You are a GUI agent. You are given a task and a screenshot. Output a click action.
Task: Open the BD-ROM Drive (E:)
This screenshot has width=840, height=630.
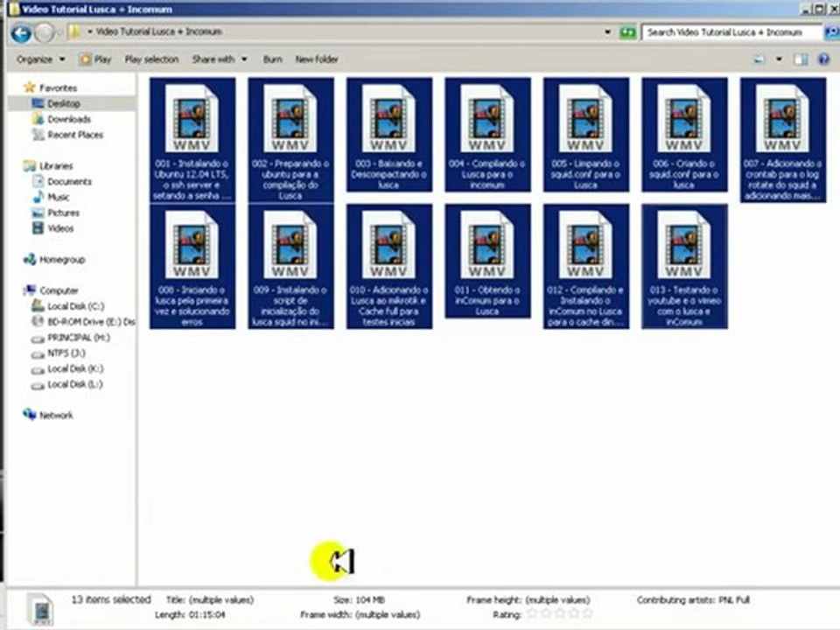(x=83, y=321)
